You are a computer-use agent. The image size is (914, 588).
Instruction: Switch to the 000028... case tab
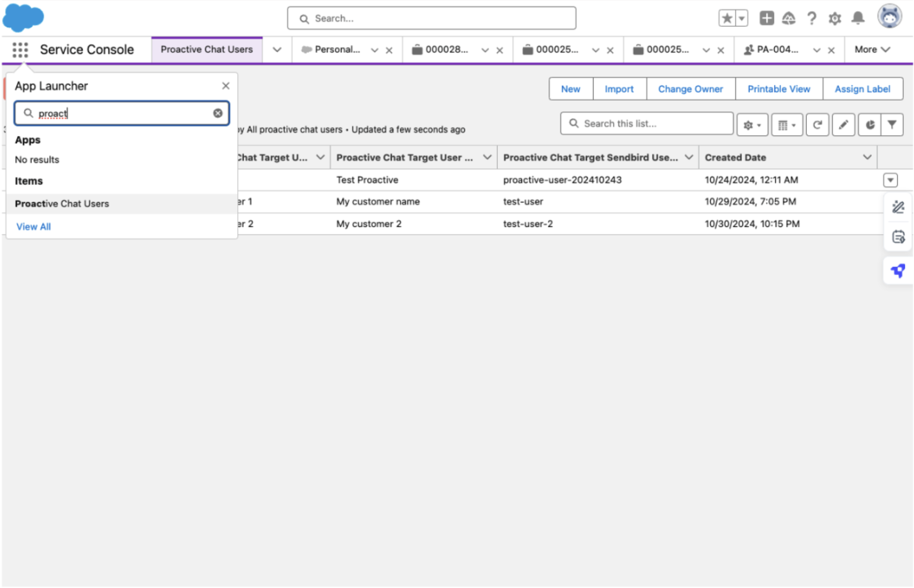pos(440,50)
